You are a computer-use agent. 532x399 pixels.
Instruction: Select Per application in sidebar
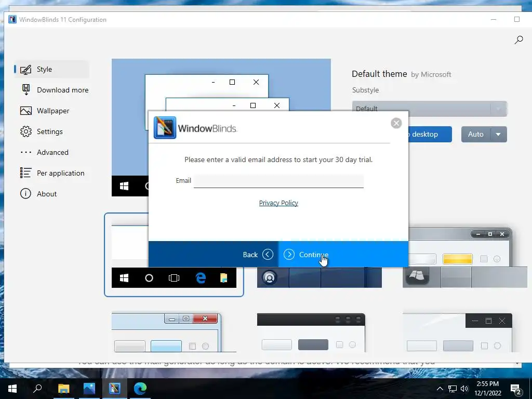51,173
